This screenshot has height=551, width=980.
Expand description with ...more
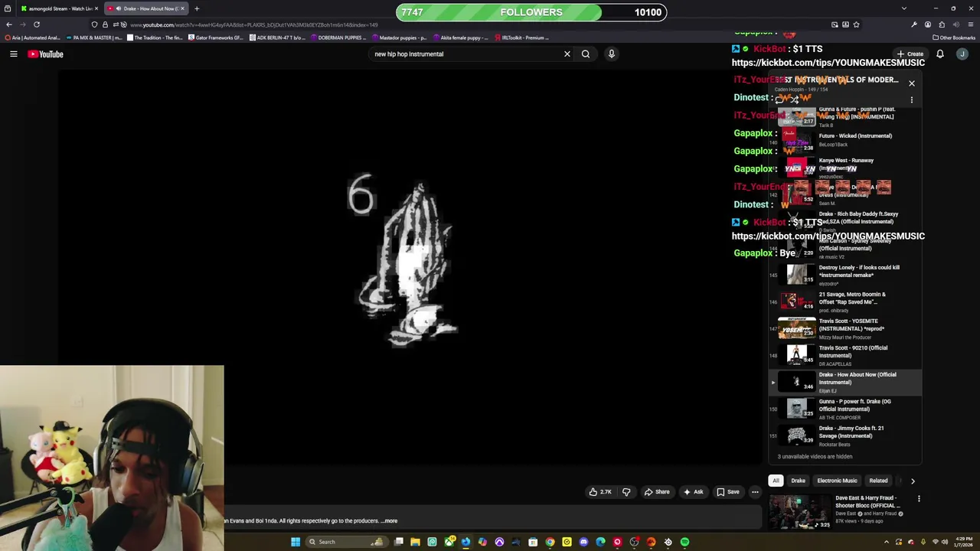click(x=390, y=521)
